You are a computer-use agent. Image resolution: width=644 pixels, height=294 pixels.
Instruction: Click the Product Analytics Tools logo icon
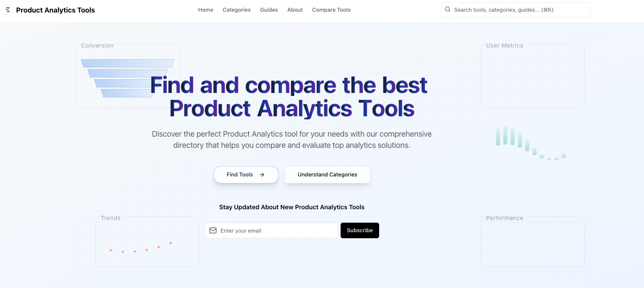(7, 10)
